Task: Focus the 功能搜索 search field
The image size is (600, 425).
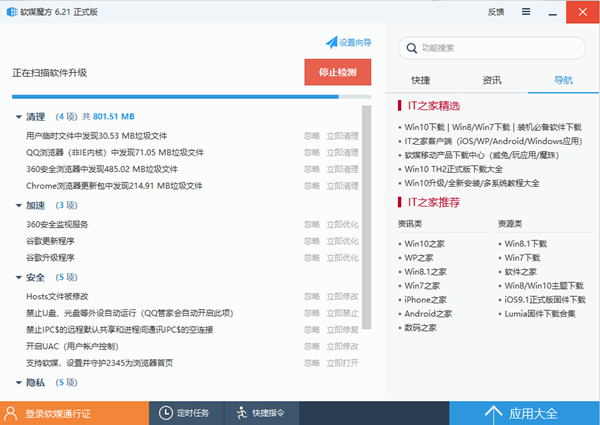Action: coord(492,48)
